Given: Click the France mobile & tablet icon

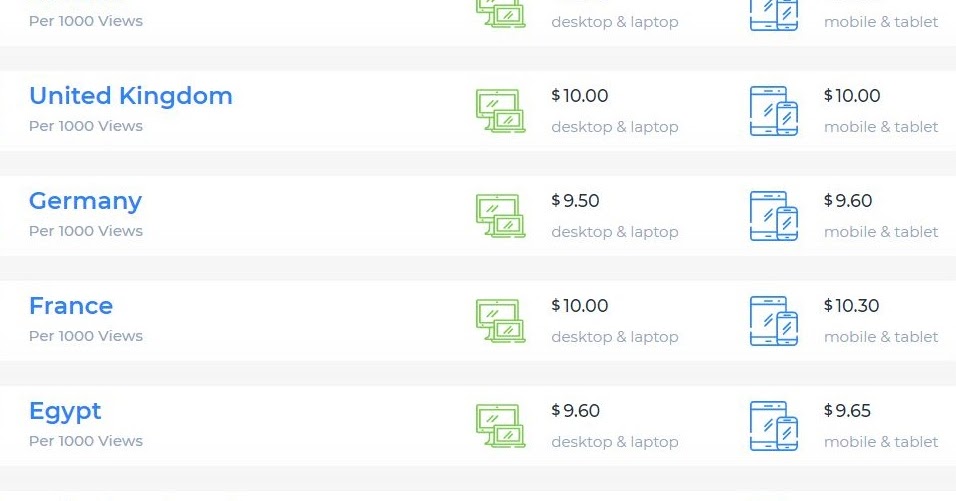Looking at the screenshot, I should (774, 321).
